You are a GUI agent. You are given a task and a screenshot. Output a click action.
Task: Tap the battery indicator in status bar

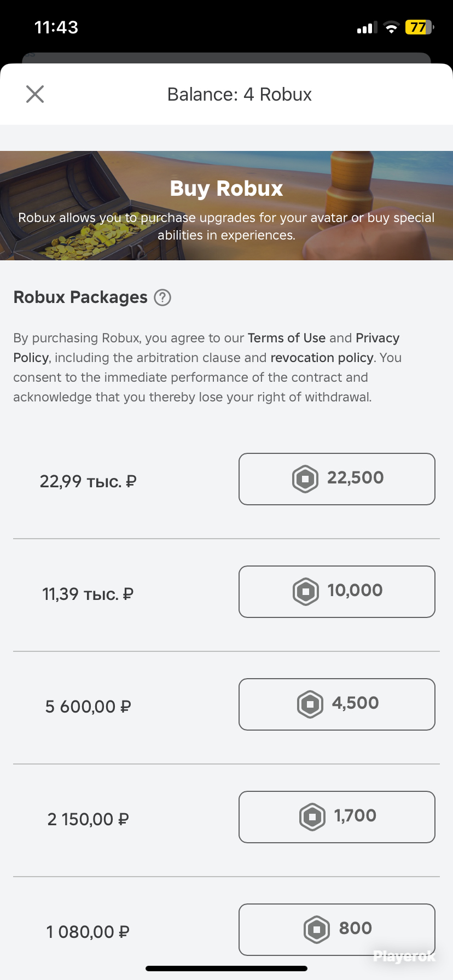(x=420, y=27)
